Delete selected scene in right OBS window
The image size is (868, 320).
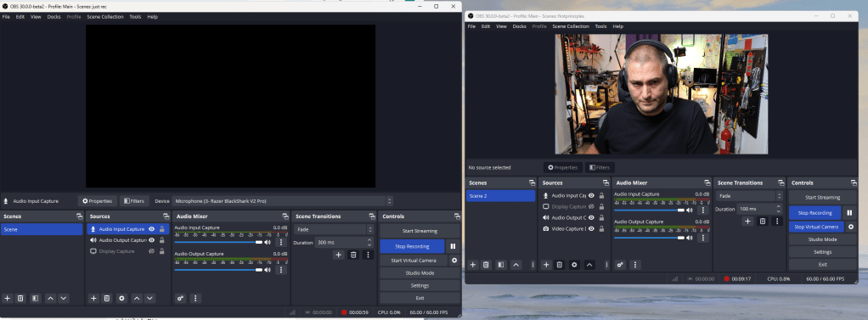point(486,265)
